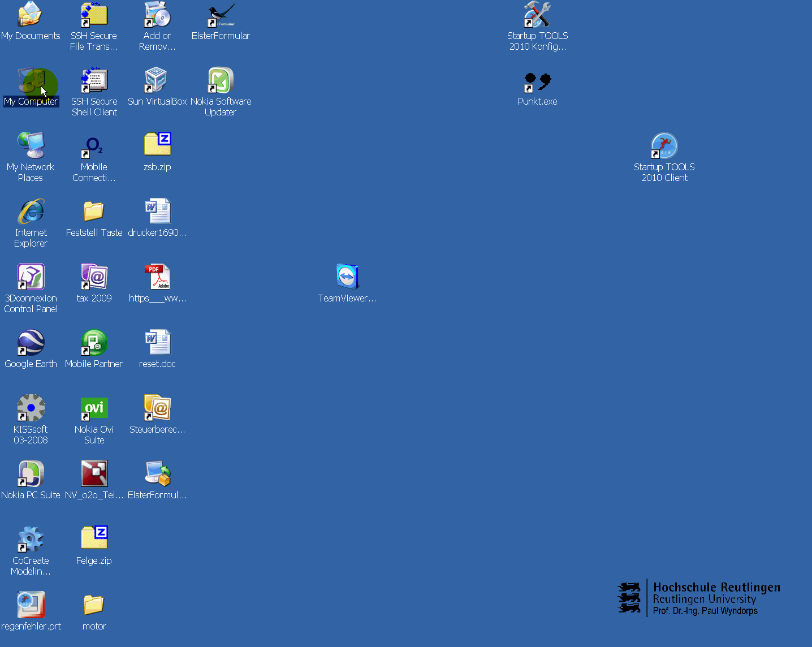
Task: Click the Steuerberec shortcut icon
Action: tap(157, 408)
